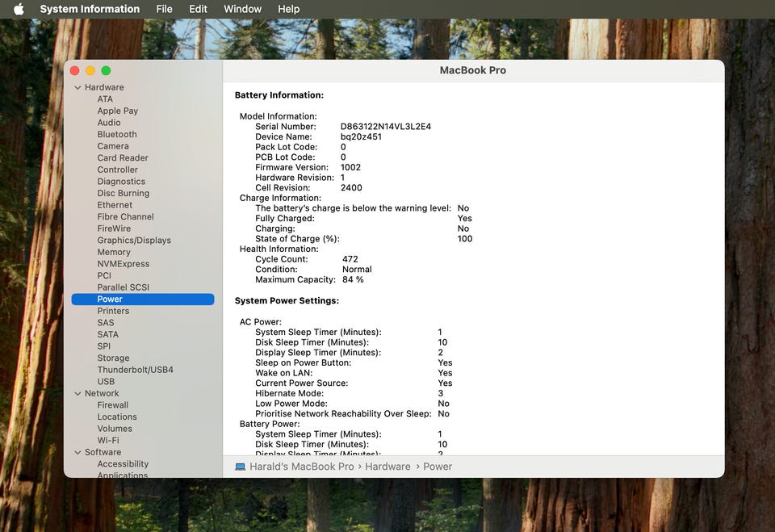This screenshot has width=775, height=532.
Task: Click Power in the path bar
Action: (x=438, y=467)
